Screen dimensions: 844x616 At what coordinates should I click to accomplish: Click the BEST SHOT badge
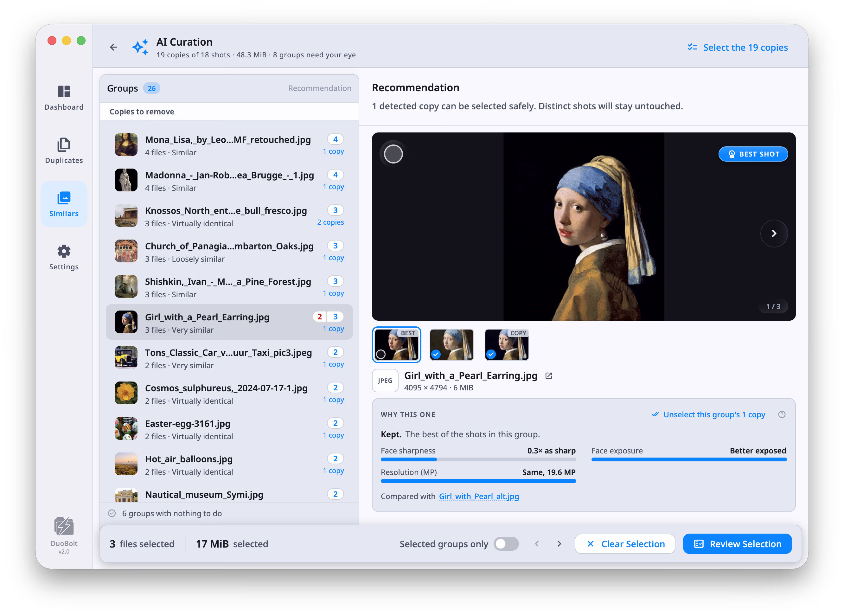click(x=753, y=154)
